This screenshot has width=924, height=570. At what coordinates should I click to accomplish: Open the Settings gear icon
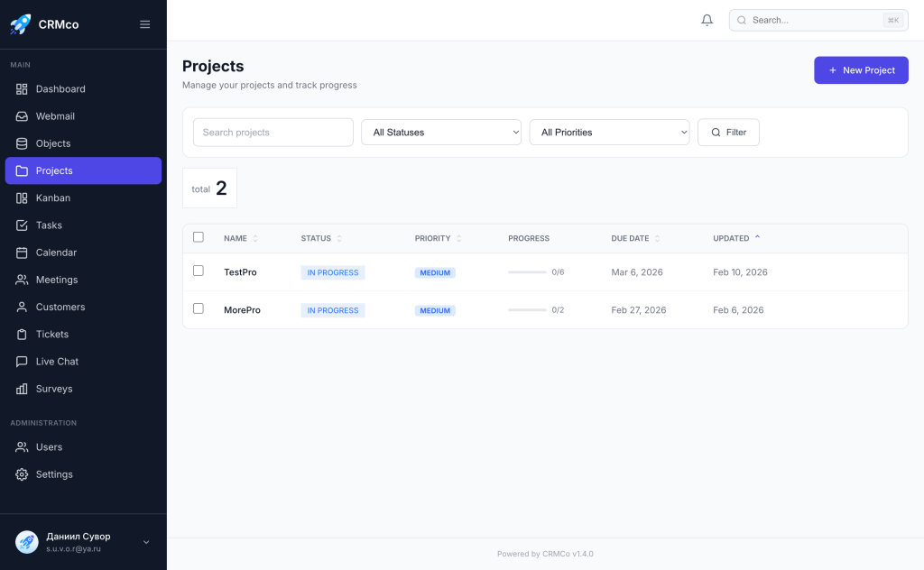point(22,474)
